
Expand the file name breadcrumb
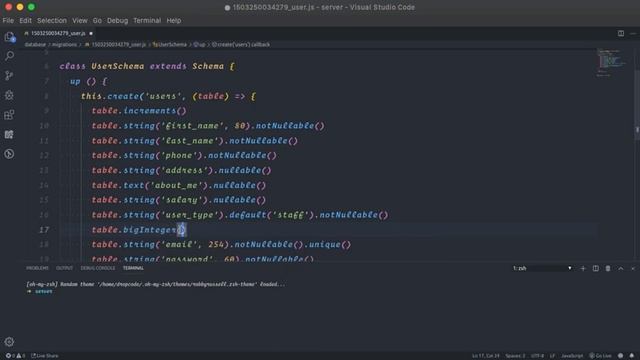pos(116,44)
